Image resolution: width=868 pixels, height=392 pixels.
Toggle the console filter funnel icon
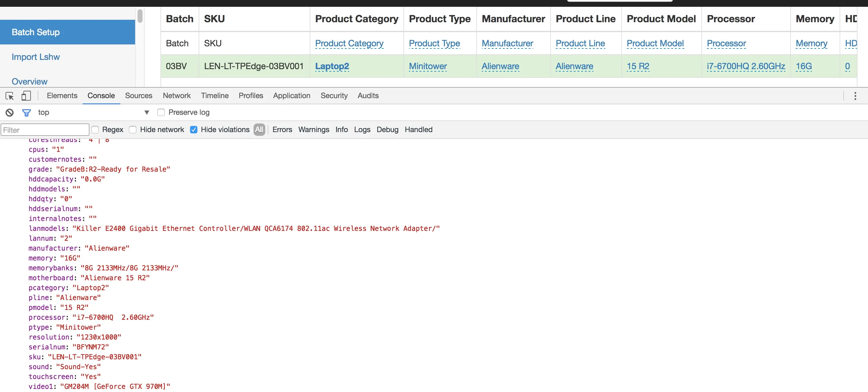(26, 113)
